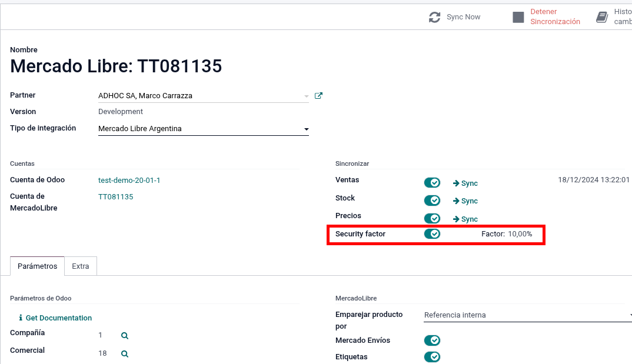Click the Comercial value 18
This screenshot has height=364, width=632.
pyautogui.click(x=102, y=353)
